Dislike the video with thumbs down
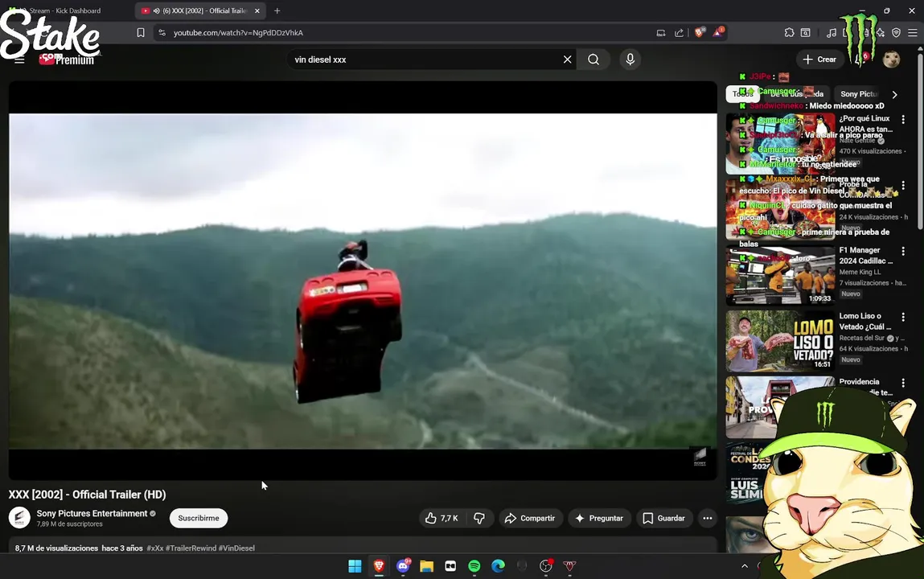924x579 pixels. [x=479, y=519]
